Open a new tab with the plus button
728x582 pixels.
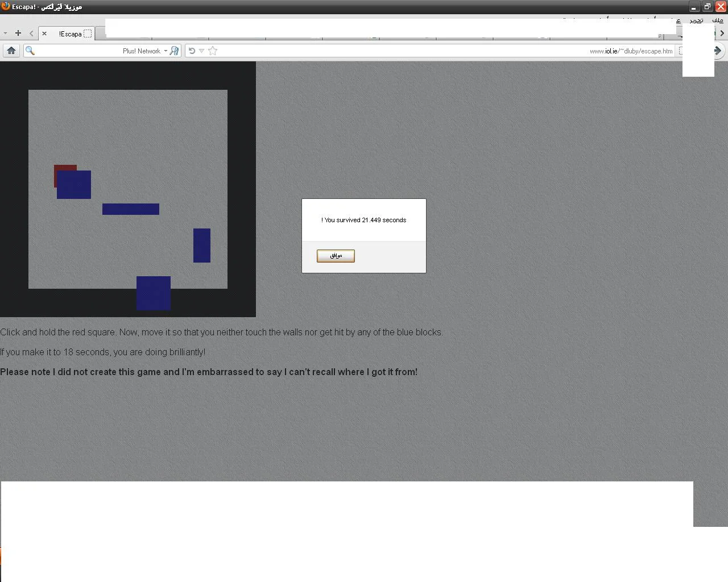[x=18, y=34]
